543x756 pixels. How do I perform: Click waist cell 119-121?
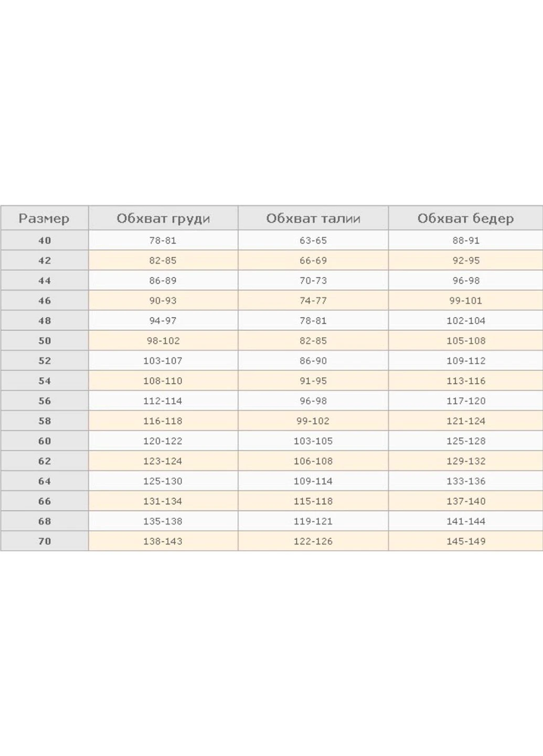pyautogui.click(x=313, y=521)
